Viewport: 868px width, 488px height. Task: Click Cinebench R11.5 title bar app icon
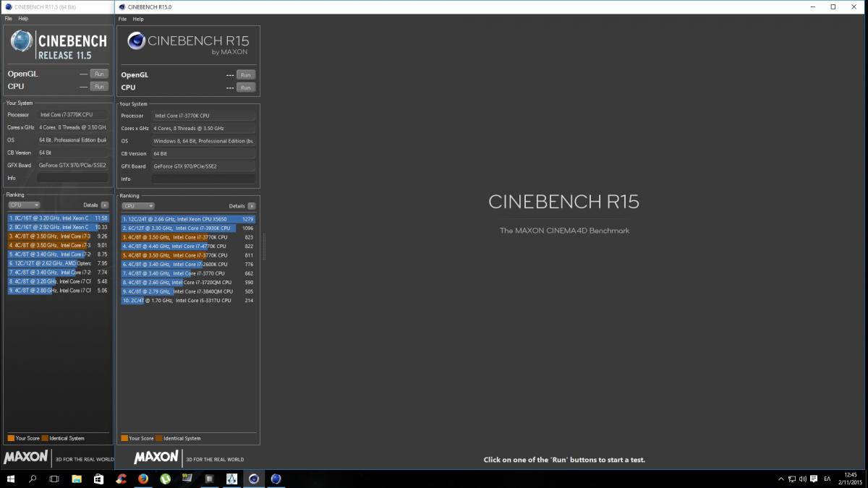[8, 7]
